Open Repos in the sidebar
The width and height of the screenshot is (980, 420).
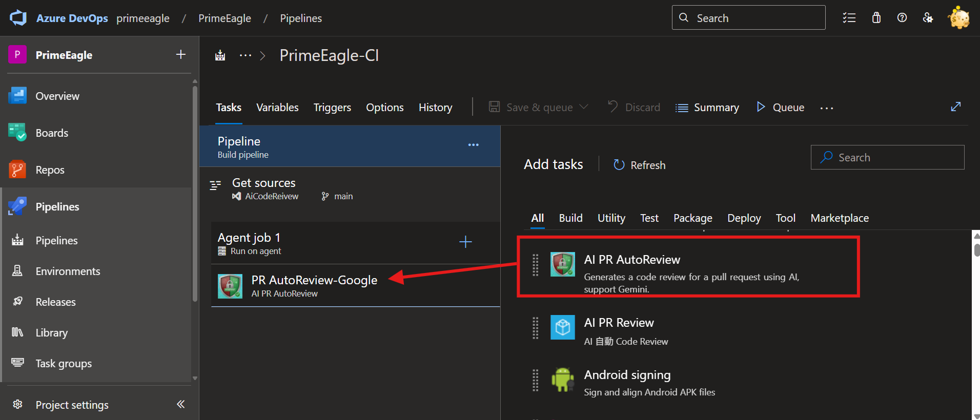[50, 170]
